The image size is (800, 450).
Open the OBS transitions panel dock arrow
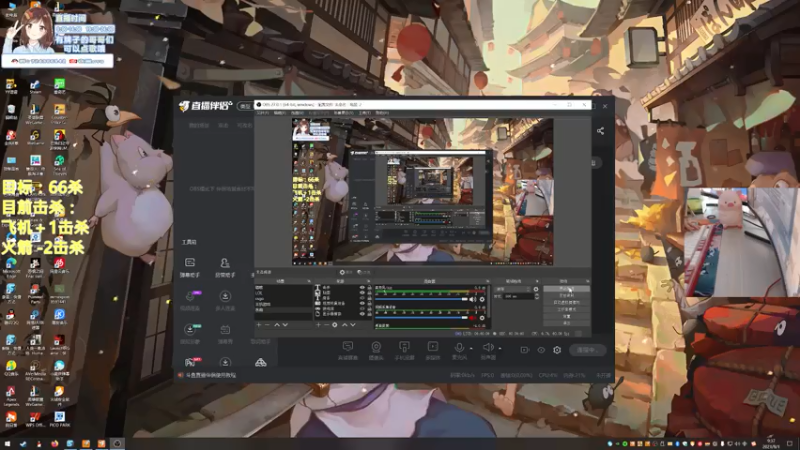pos(537,281)
